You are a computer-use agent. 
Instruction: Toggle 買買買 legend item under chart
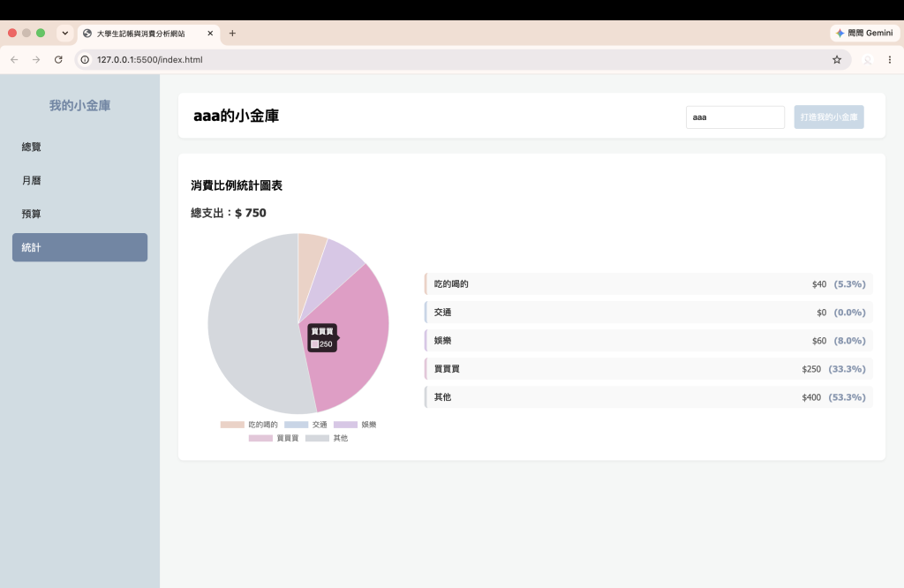coord(274,438)
